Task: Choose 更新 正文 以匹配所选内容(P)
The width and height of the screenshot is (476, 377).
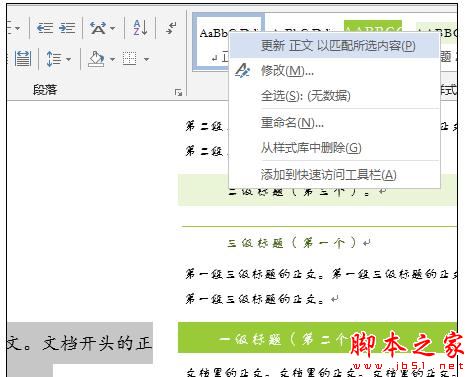Action: click(x=334, y=46)
